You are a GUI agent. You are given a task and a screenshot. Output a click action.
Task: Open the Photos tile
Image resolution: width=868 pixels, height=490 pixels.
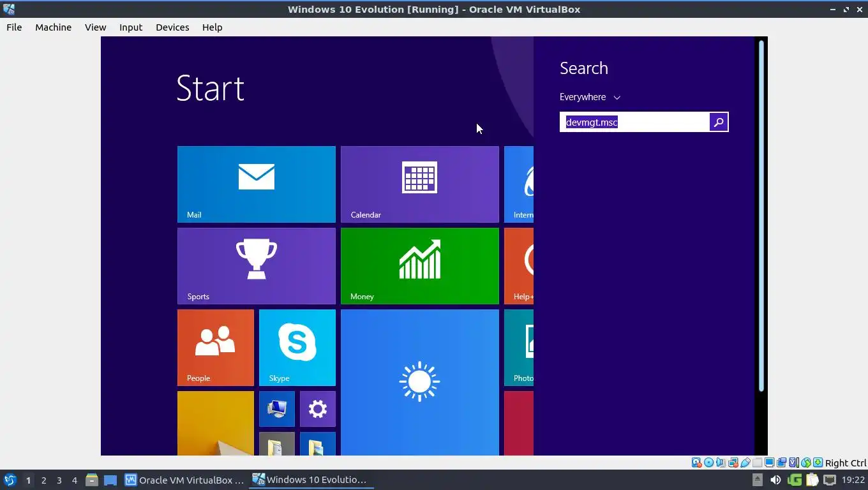click(519, 348)
